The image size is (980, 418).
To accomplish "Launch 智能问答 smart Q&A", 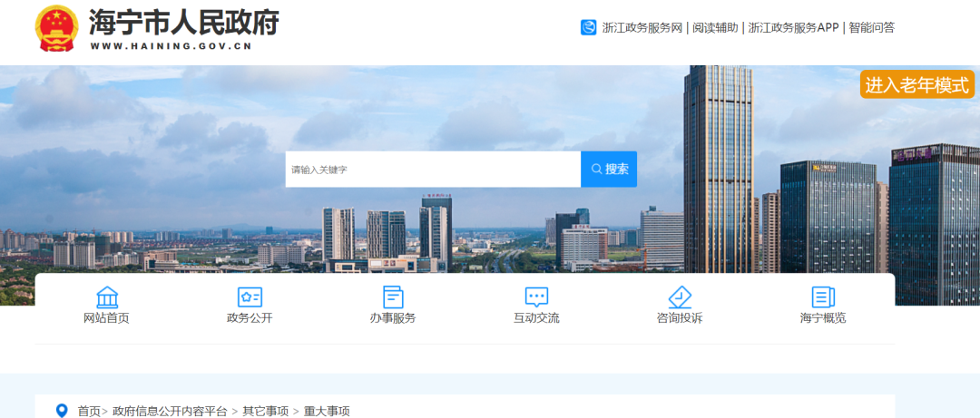I will point(871,27).
